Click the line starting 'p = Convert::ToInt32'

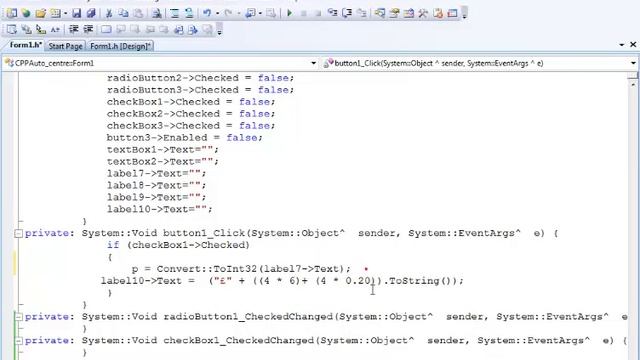[241, 269]
